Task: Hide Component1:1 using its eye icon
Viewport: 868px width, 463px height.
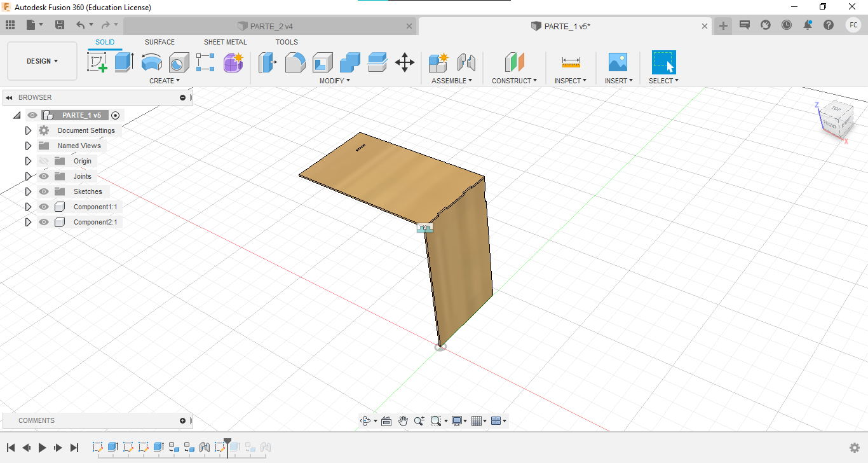Action: 44,207
